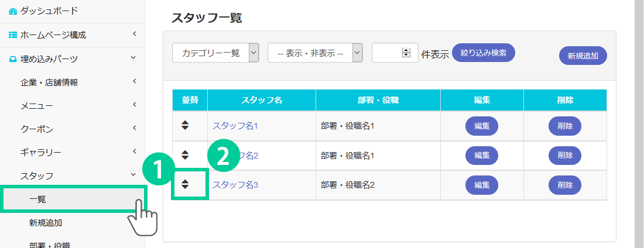Click sort handle for スタッフ名1 row
This screenshot has width=644, height=248.
coord(185,125)
